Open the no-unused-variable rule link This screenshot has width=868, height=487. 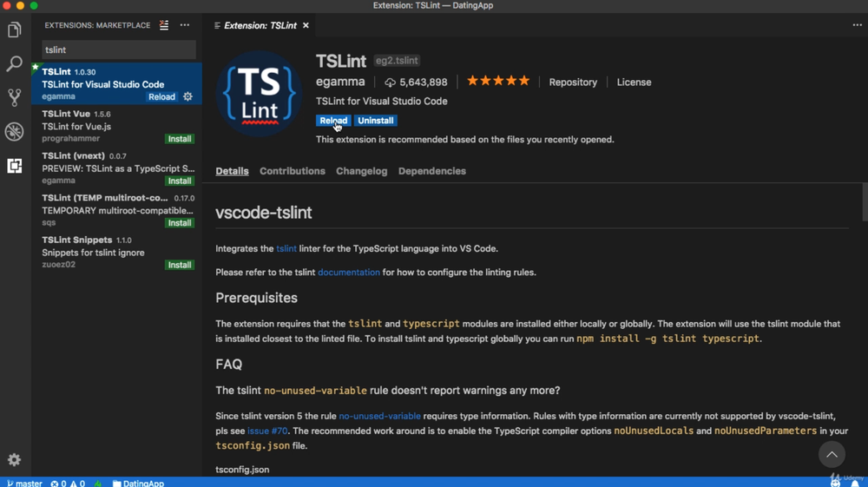tap(380, 416)
